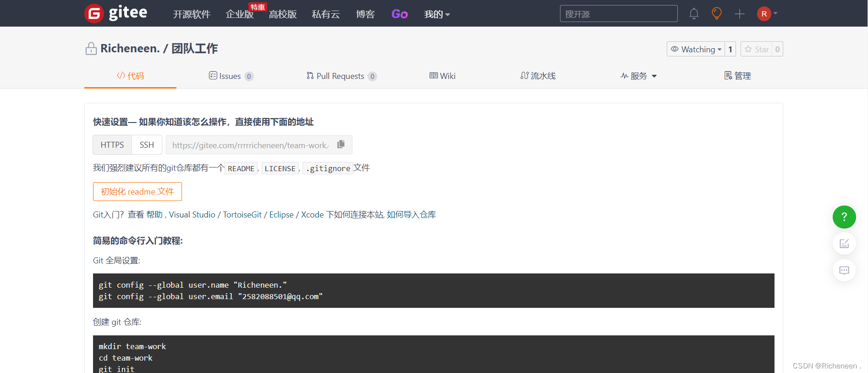Click the green help question mark button
Image resolution: width=868 pixels, height=373 pixels.
[x=844, y=217]
